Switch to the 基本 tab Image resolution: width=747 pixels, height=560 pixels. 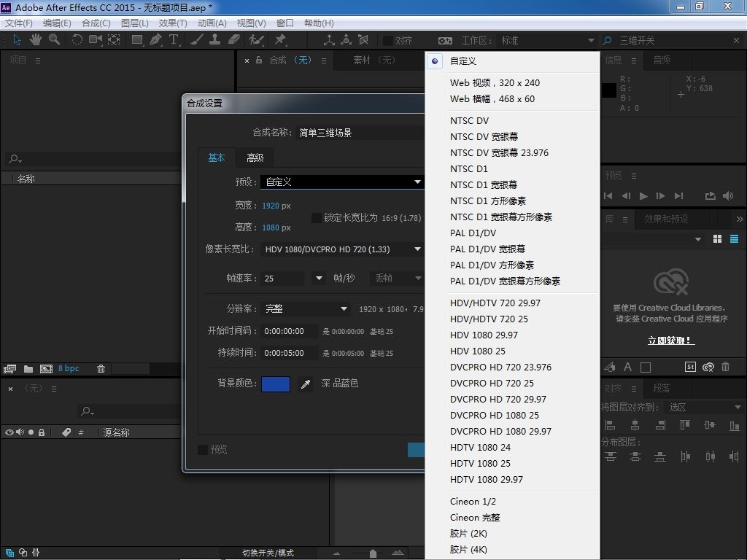pyautogui.click(x=216, y=157)
